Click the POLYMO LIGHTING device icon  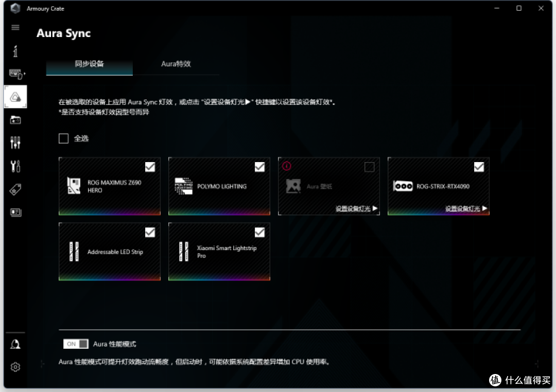click(x=184, y=186)
